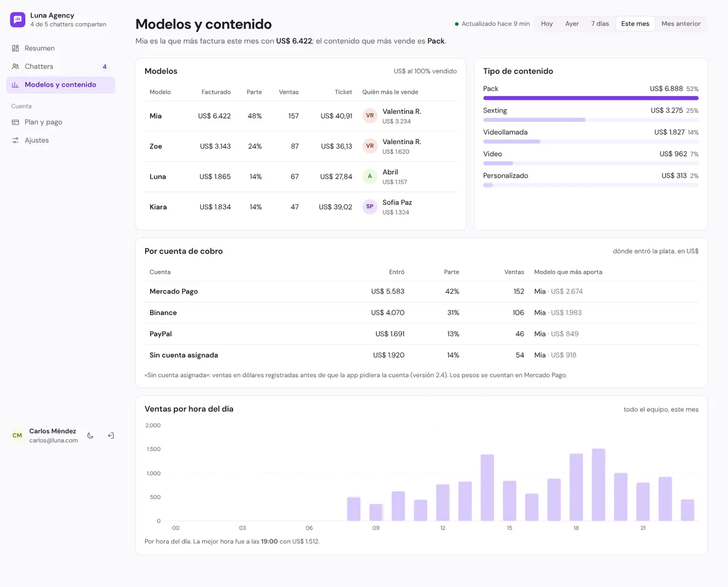This screenshot has height=587, width=728.
Task: Click the Plan y pago card icon
Action: 16,122
